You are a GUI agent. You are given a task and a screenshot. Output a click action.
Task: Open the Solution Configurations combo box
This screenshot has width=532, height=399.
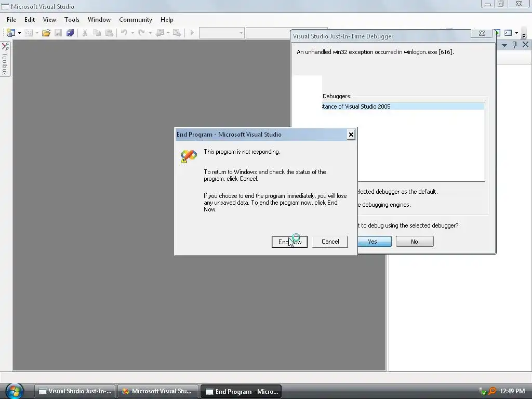click(x=221, y=33)
